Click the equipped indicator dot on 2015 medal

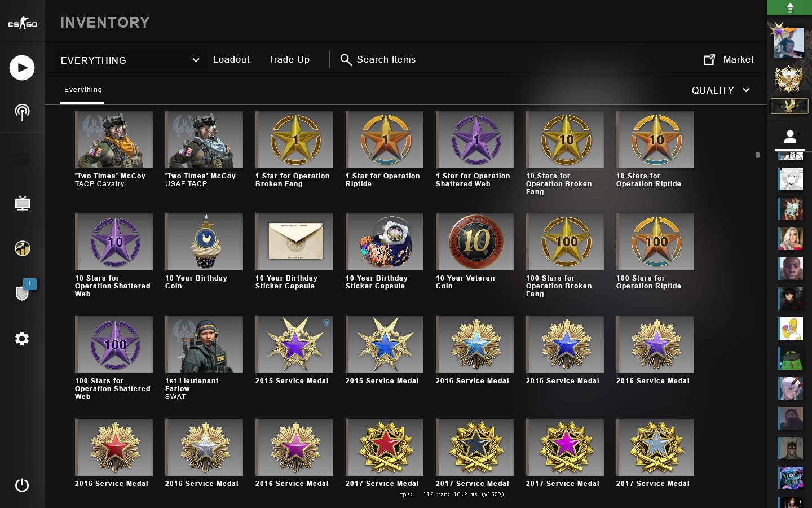click(326, 323)
